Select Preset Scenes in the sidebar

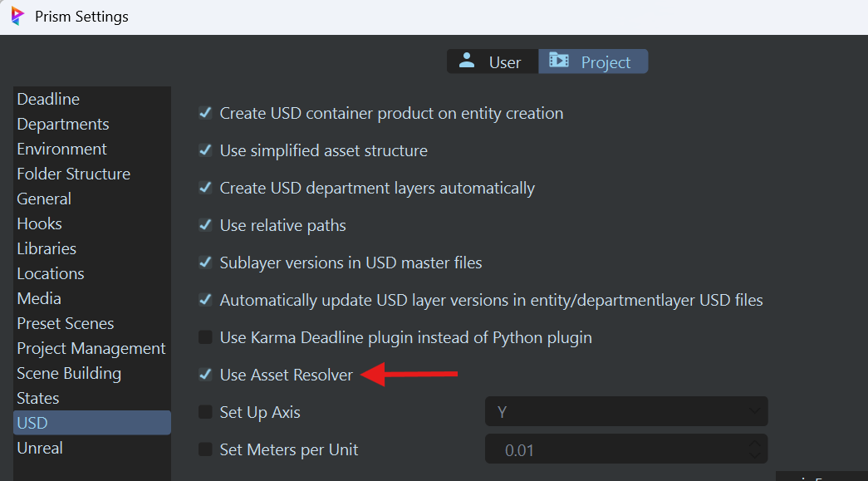point(92,323)
